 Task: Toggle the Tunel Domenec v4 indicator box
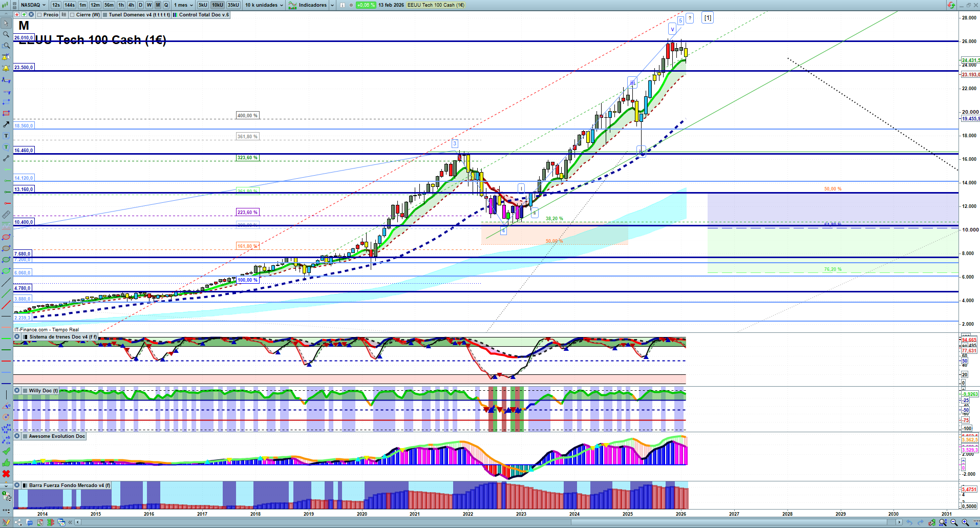click(x=105, y=15)
